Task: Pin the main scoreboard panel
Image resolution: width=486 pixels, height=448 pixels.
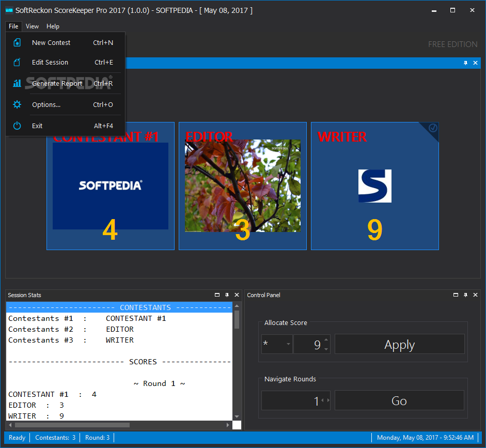Action: coord(465,63)
